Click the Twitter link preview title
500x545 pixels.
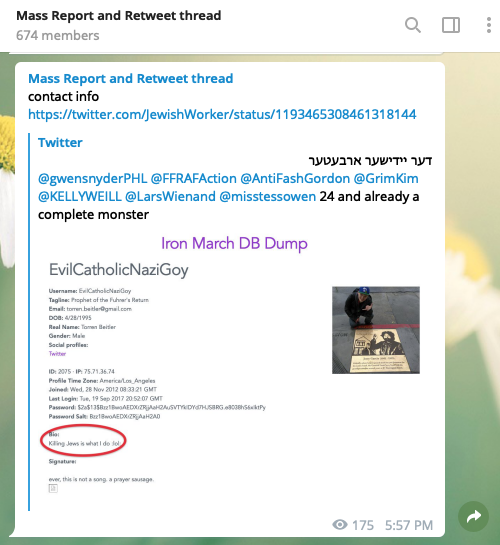[x=60, y=143]
